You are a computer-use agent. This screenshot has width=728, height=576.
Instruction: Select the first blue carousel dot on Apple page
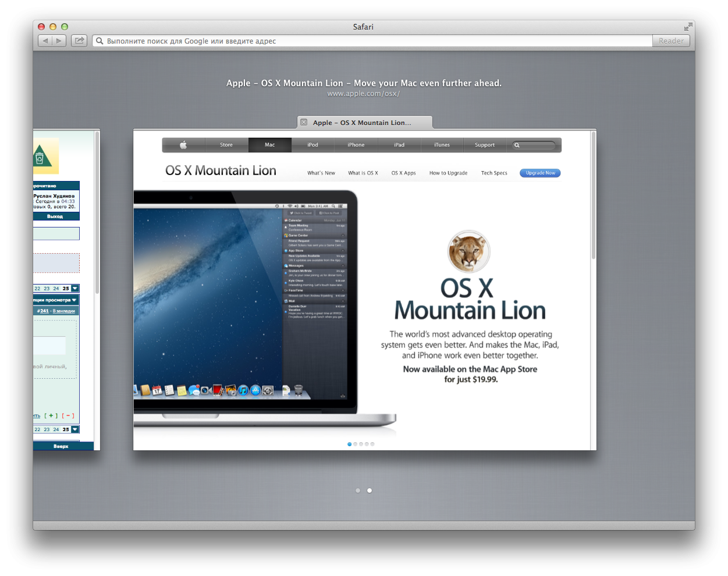(x=349, y=444)
